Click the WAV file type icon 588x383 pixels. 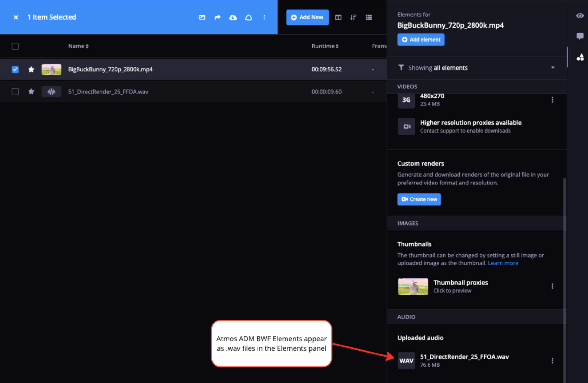(x=406, y=361)
